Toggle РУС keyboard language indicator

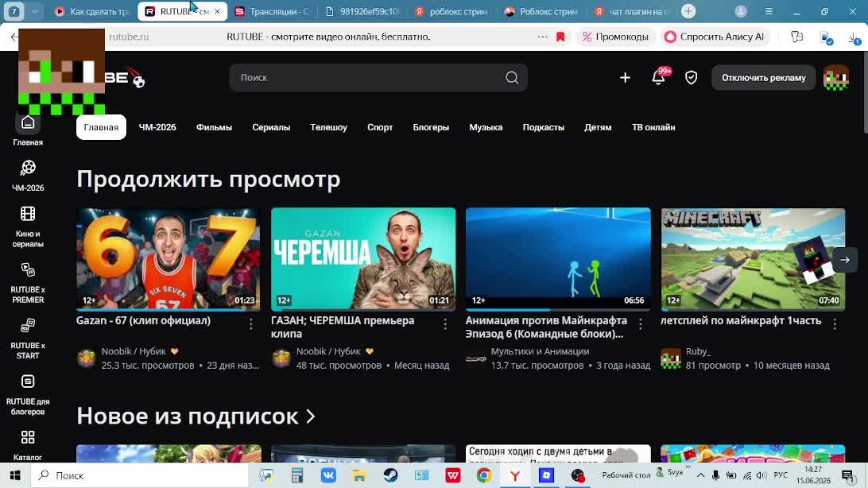[781, 475]
